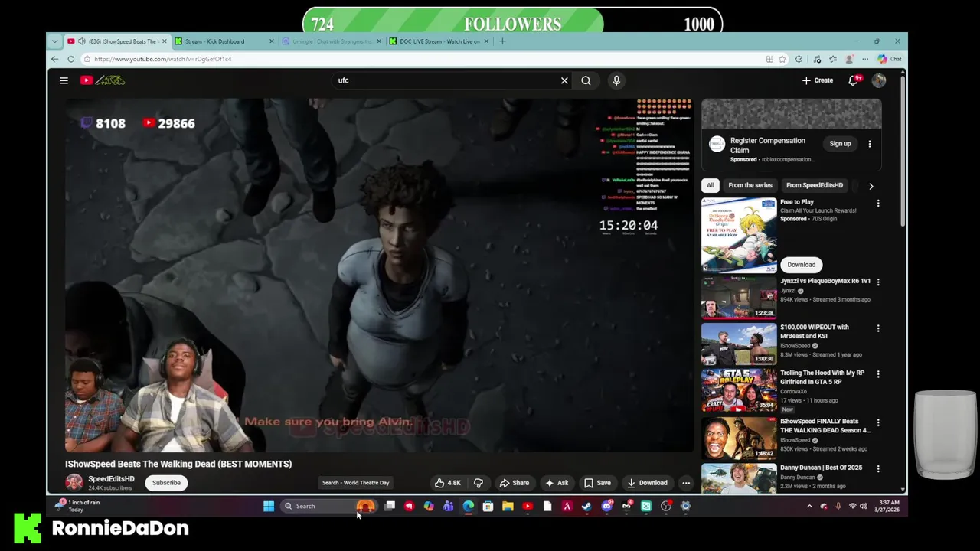This screenshot has width=980, height=551.
Task: Open the browser extensions puzzle icon
Action: tap(799, 59)
